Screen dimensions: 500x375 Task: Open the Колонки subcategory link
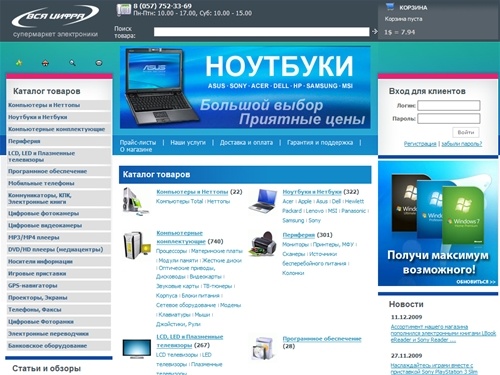click(x=293, y=273)
